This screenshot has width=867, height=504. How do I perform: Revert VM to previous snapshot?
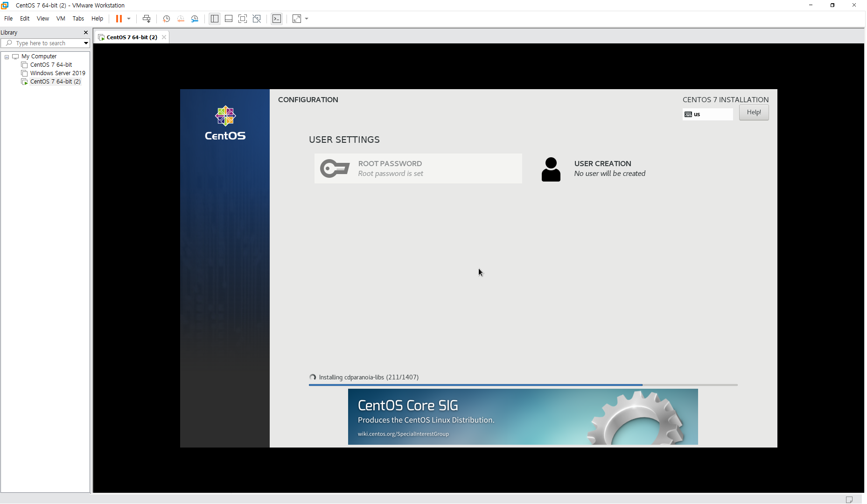click(x=181, y=19)
